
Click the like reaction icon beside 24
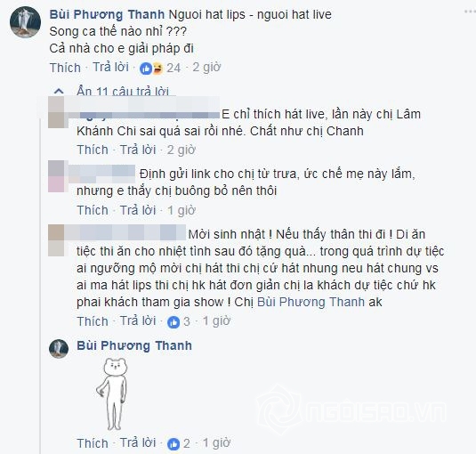(x=146, y=69)
